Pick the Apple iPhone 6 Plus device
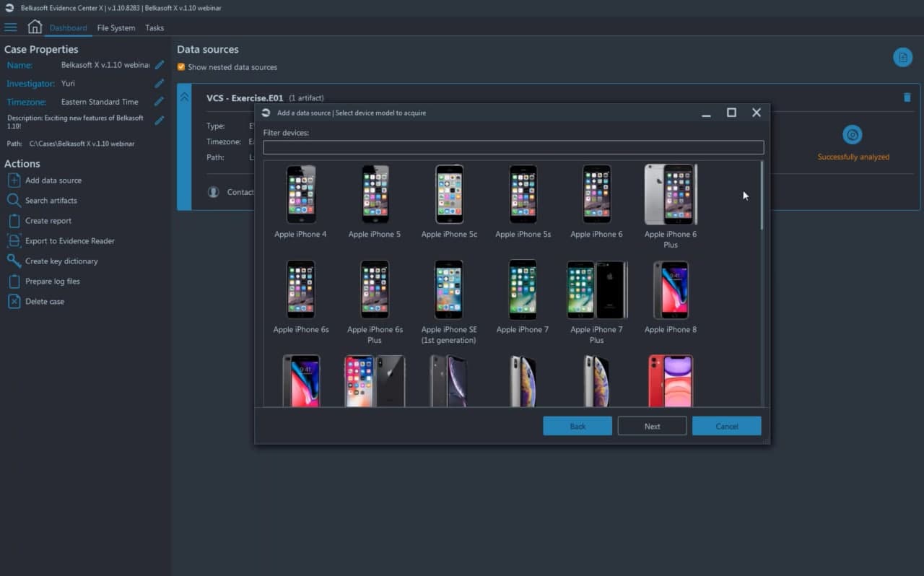 click(x=671, y=206)
